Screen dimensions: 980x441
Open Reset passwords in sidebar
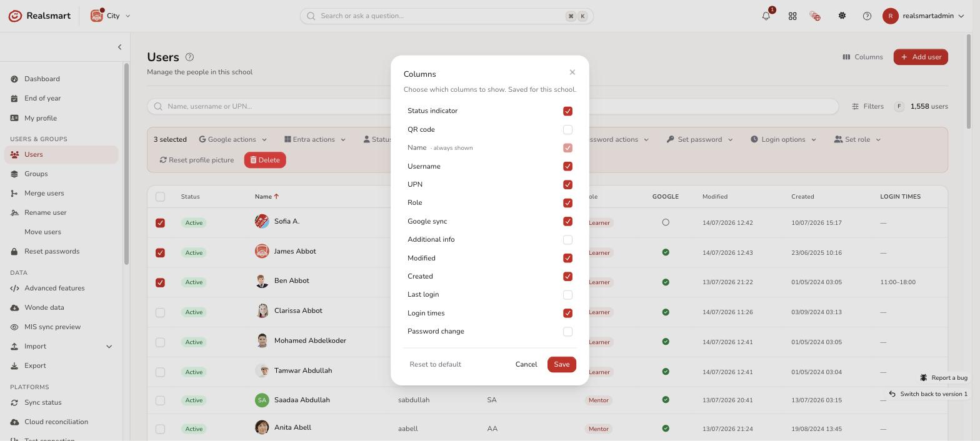coord(61,251)
